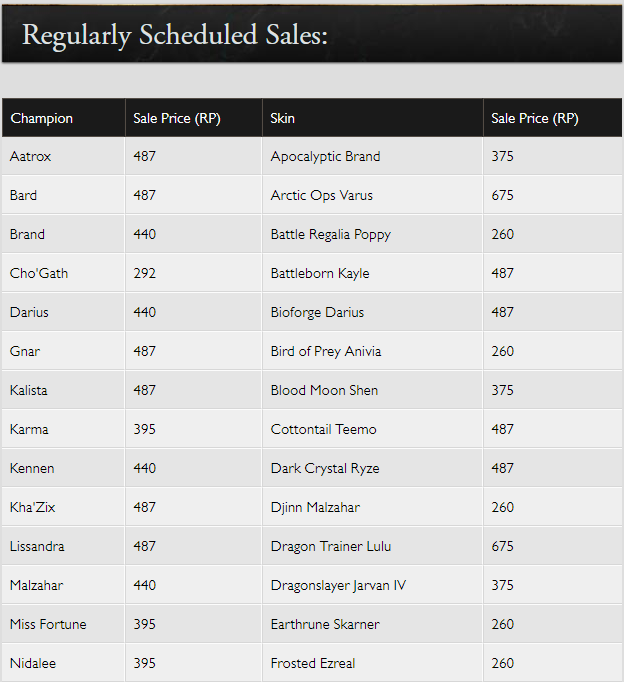This screenshot has height=682, width=624.
Task: Click the Nidalee champion name
Action: (x=33, y=663)
